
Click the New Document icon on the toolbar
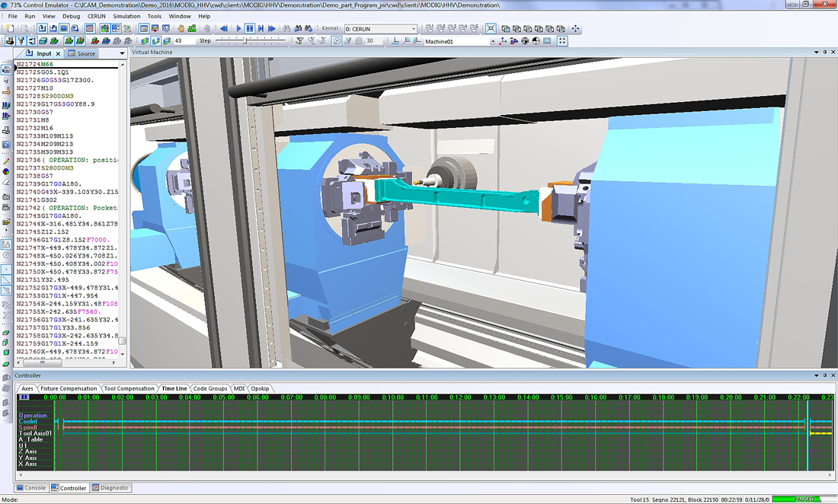pos(10,28)
